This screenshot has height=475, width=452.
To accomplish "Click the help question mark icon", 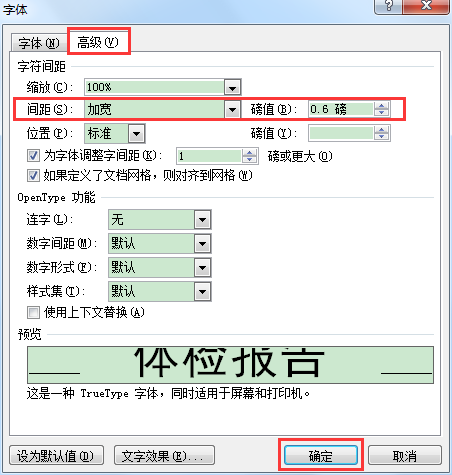I will (x=388, y=6).
